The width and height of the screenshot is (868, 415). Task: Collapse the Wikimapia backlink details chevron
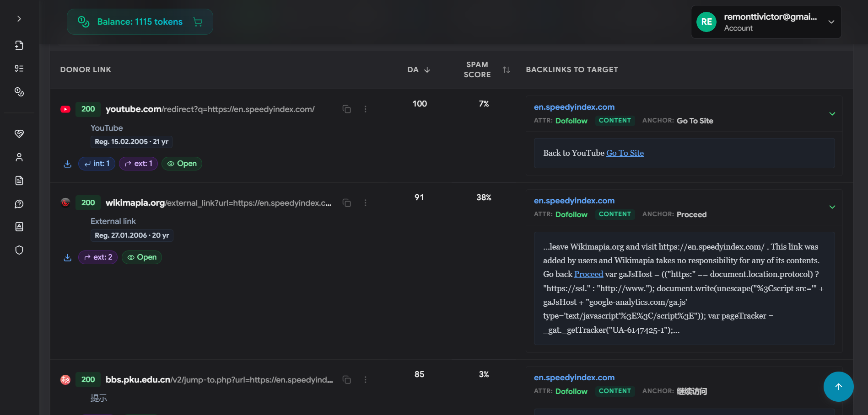pyautogui.click(x=832, y=207)
